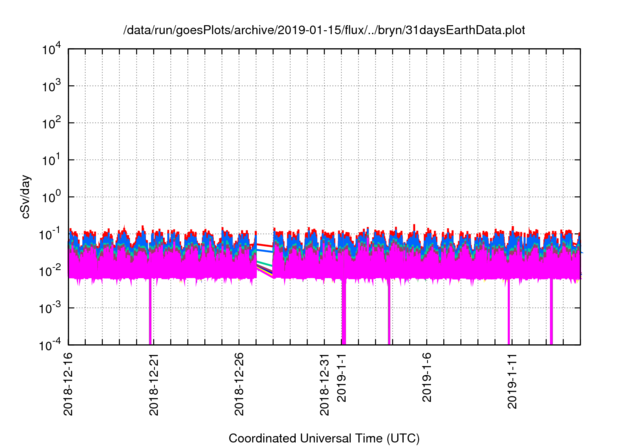Click the y-axis tick label, 10 to the 0
Image resolution: width=640 pixels, height=448 pixels.
pos(51,197)
